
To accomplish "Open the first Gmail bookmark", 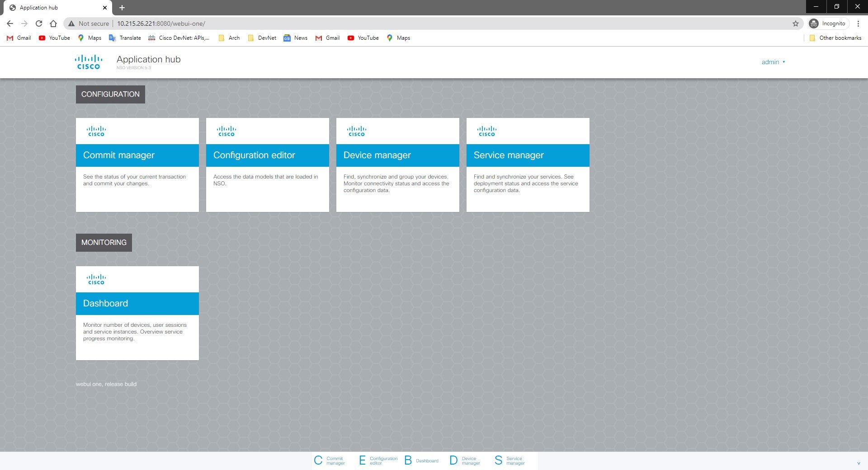I will click(x=19, y=38).
